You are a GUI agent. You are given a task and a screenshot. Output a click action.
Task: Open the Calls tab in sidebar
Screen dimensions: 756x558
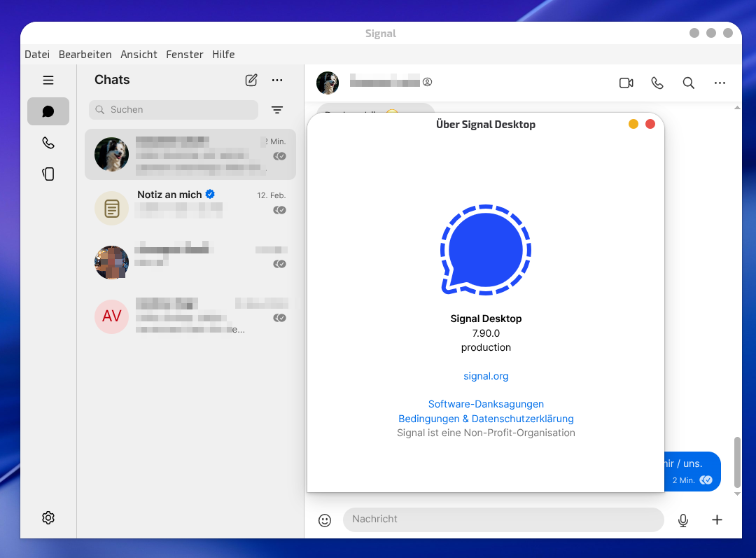[48, 143]
